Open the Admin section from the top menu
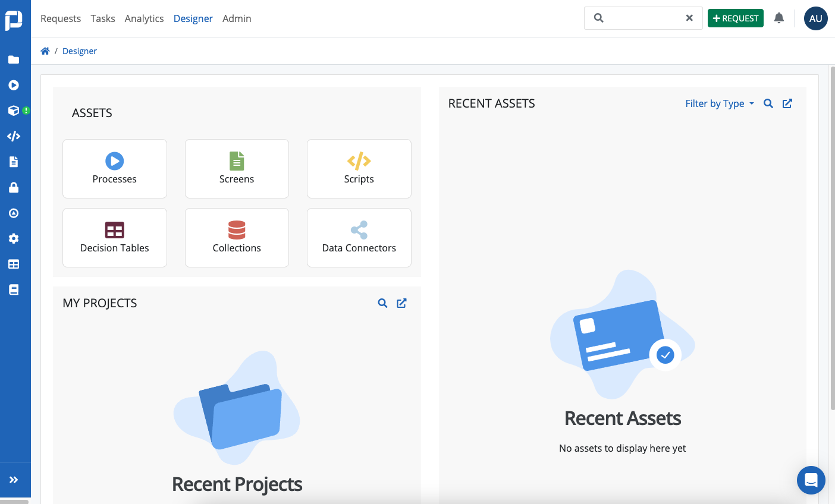The image size is (835, 504). pyautogui.click(x=237, y=18)
